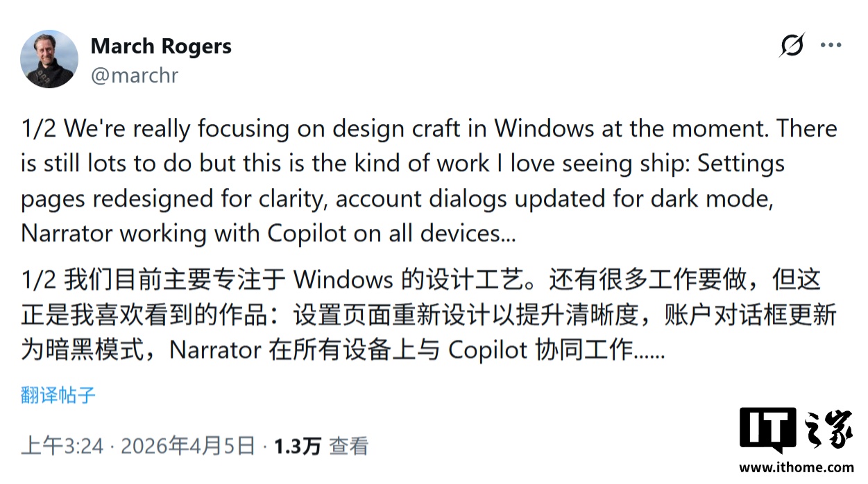Click the "March Rogers" display name

coord(161,46)
